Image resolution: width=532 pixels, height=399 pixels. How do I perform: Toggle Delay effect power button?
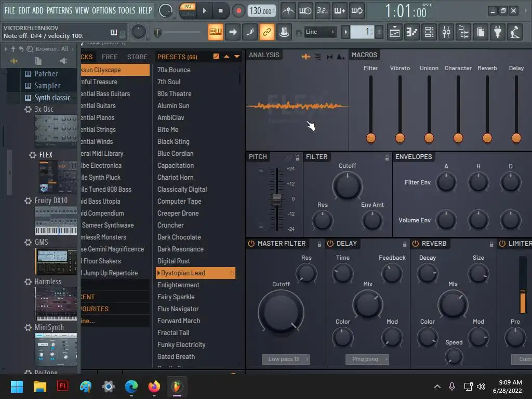tap(330, 244)
